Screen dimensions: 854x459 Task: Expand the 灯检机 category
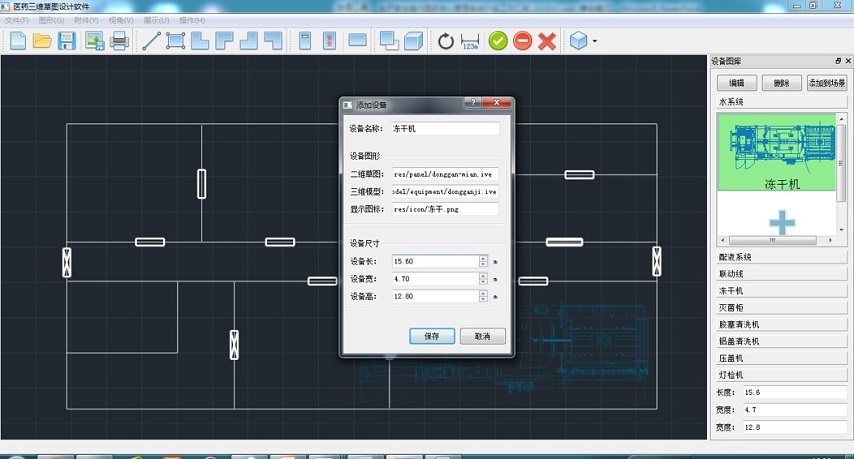(x=781, y=374)
